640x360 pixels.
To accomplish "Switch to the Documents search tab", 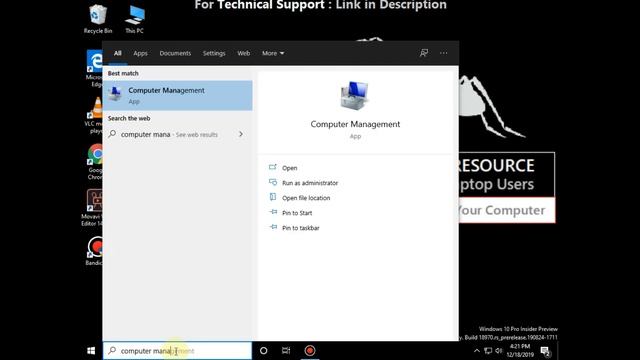I will click(175, 53).
